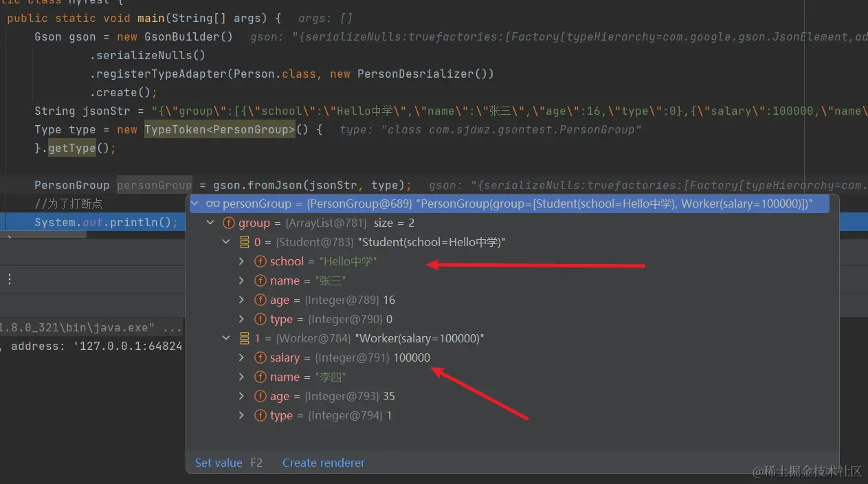Collapse the personGroup root node
868x484 pixels.
pyautogui.click(x=195, y=203)
